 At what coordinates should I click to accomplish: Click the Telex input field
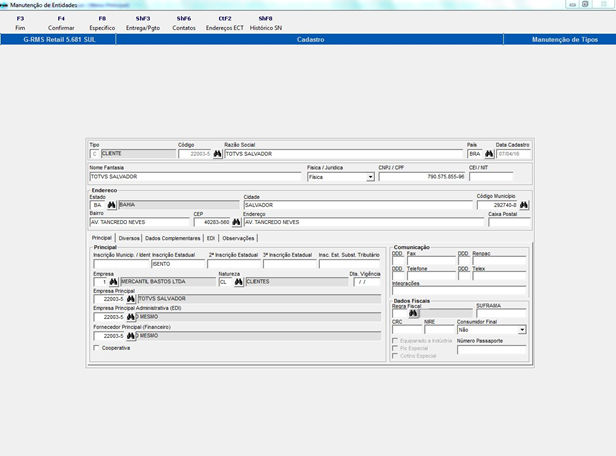pos(499,276)
